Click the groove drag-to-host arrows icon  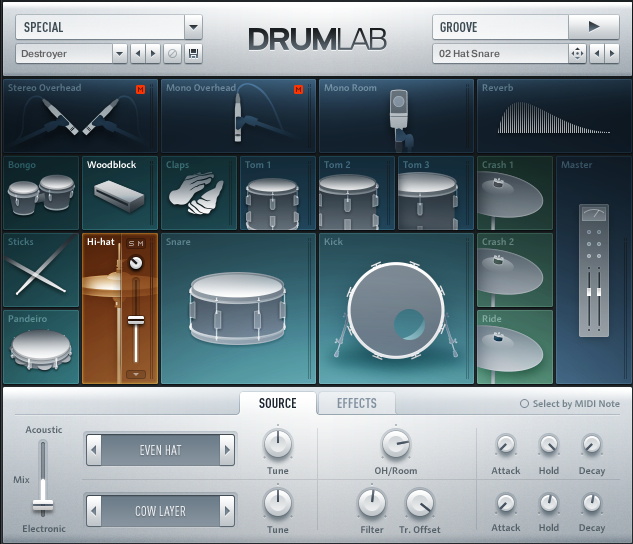pyautogui.click(x=577, y=53)
